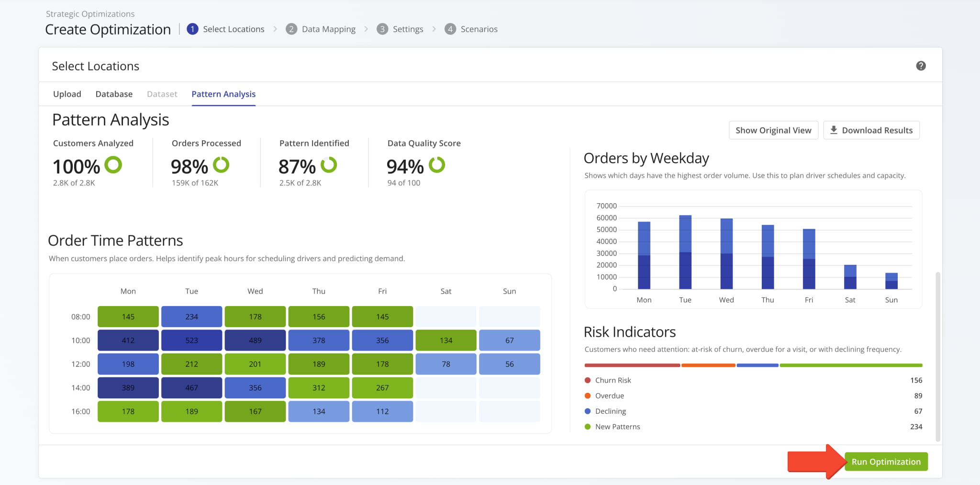
Task: Click the step 4 Scenarios circle
Action: pos(449,29)
